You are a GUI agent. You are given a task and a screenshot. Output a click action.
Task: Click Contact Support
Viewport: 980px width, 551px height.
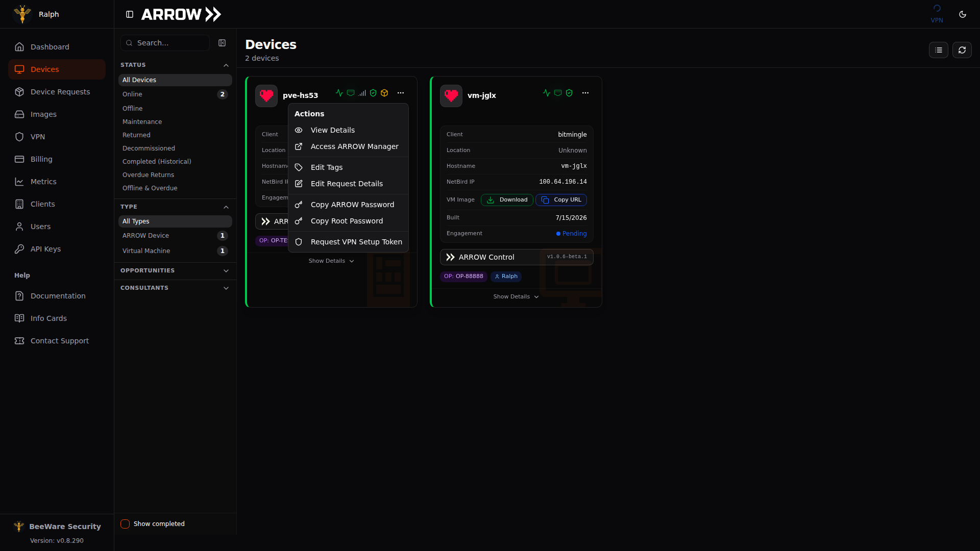coord(57,341)
